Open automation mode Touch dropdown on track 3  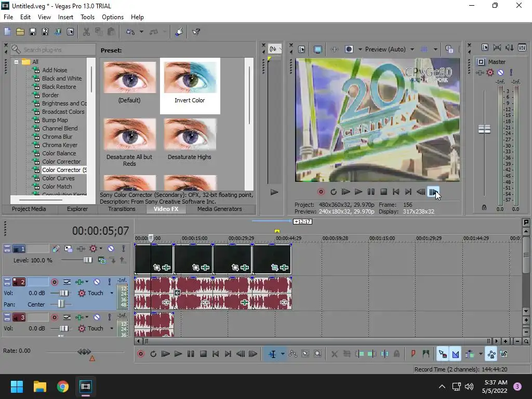click(112, 328)
